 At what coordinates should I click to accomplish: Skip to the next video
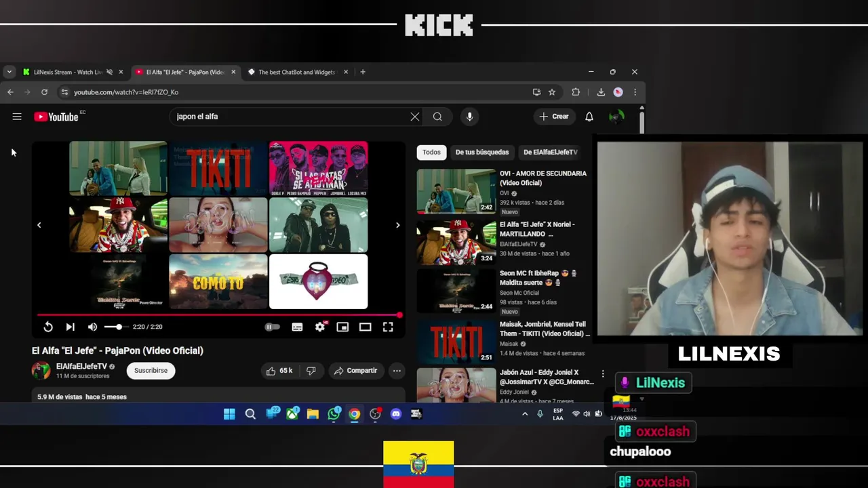70,327
